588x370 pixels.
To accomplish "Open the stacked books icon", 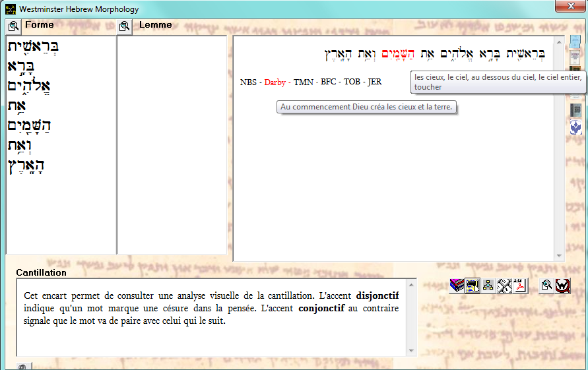I will (457, 286).
